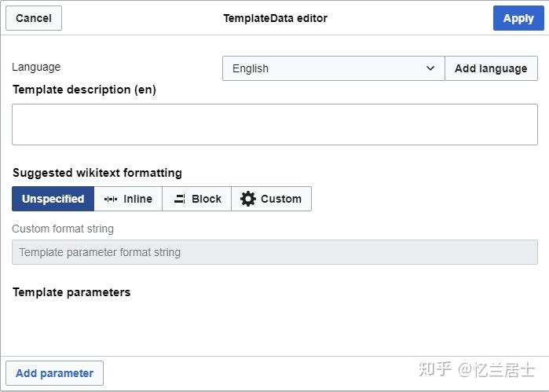Image resolution: width=549 pixels, height=392 pixels.
Task: Click the TemplateData editor title
Action: pos(275,18)
